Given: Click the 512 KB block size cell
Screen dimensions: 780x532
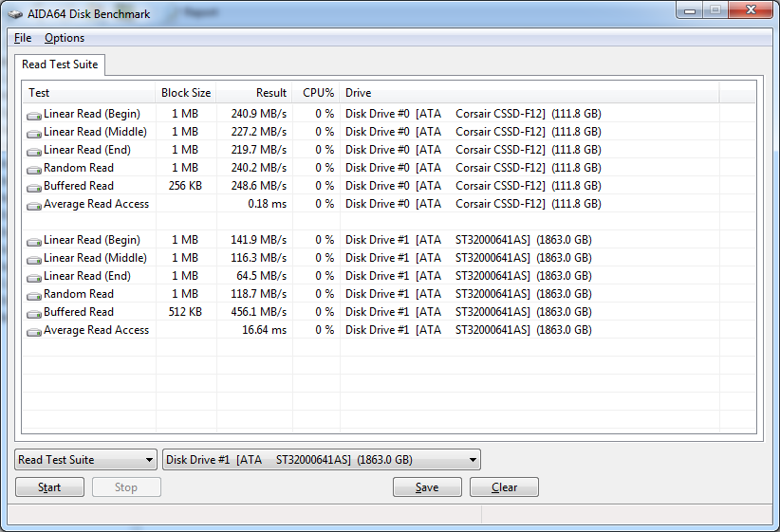Looking at the screenshot, I should [x=185, y=312].
